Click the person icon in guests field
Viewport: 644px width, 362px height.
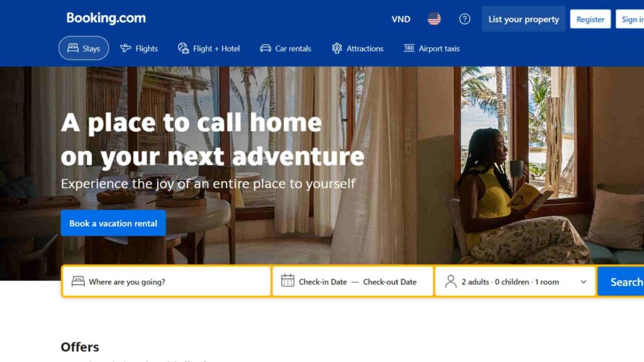click(x=450, y=281)
